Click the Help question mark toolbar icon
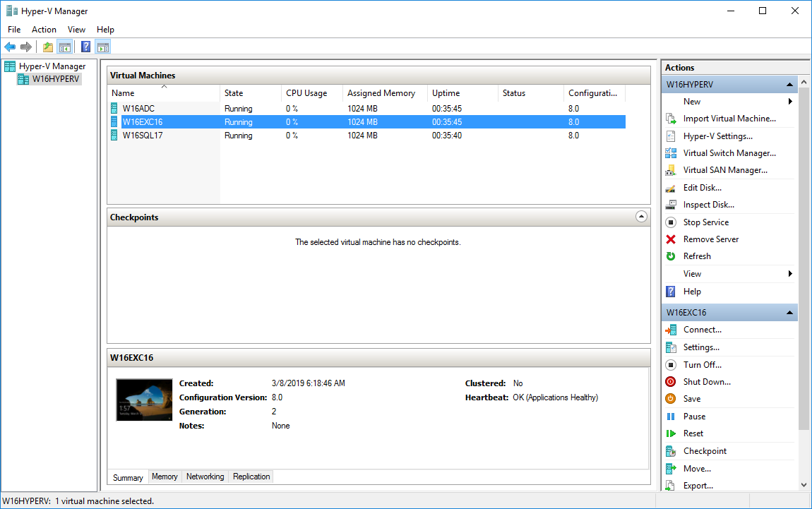The image size is (812, 509). click(85, 47)
